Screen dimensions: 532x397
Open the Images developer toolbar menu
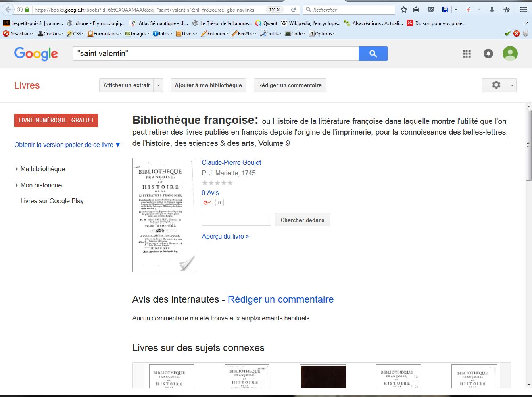pos(138,34)
